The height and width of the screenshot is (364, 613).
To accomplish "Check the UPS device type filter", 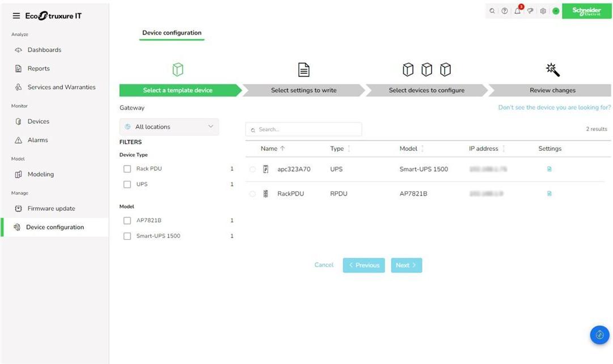I will (x=127, y=184).
